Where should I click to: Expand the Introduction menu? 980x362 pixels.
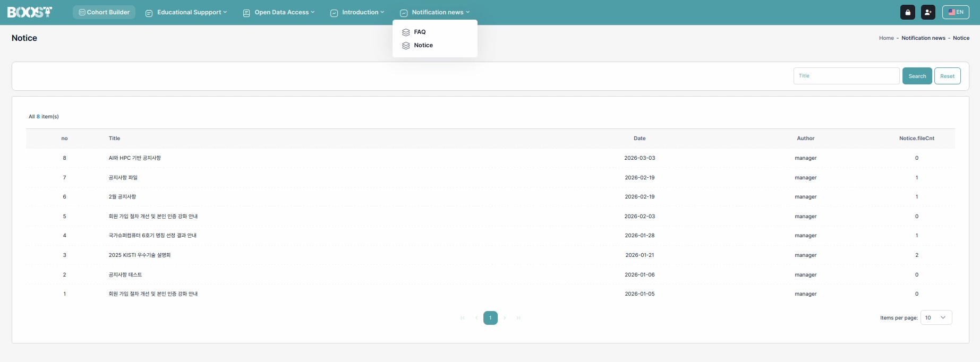pos(357,12)
